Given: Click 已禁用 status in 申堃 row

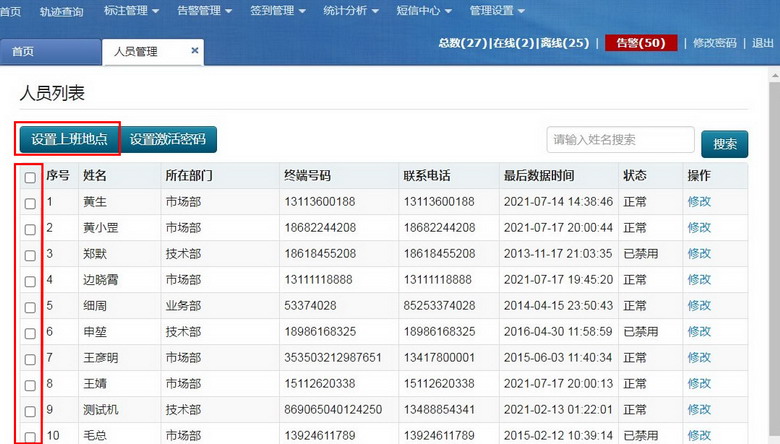Looking at the screenshot, I should pos(641,331).
